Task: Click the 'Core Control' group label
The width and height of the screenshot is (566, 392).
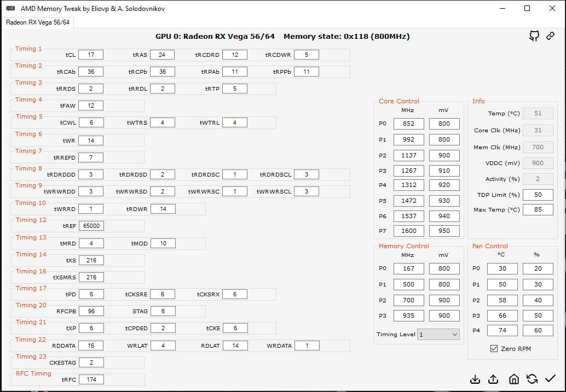Action: (399, 101)
